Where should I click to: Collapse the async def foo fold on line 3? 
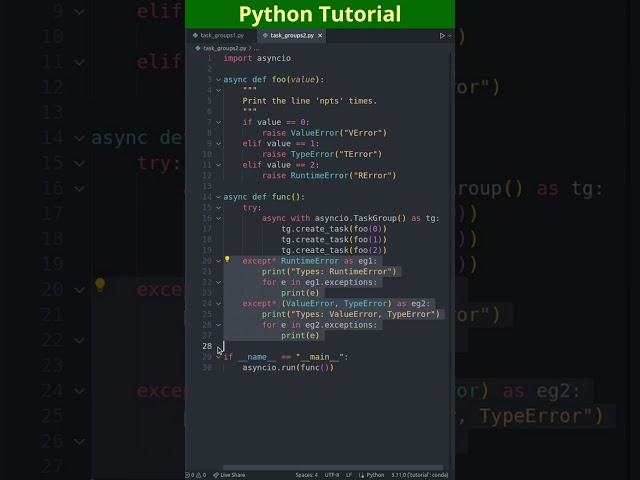coord(218,80)
